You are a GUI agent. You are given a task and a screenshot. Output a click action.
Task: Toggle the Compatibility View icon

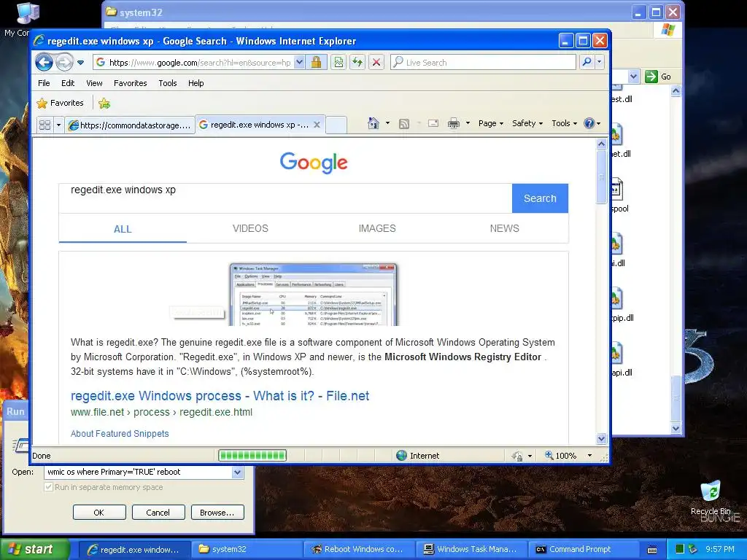click(338, 63)
